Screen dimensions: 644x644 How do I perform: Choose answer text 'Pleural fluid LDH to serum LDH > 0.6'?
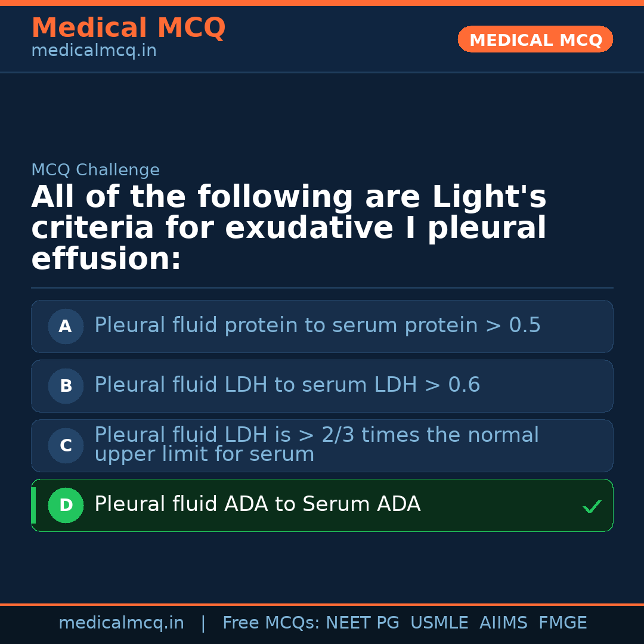point(287,385)
